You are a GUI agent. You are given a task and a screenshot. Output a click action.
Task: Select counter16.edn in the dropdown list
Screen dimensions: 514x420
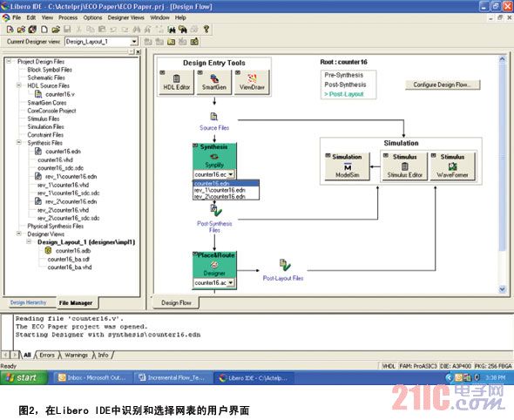tap(227, 183)
